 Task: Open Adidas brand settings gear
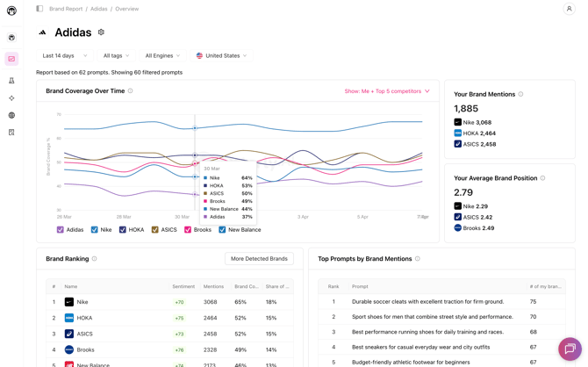coord(101,32)
